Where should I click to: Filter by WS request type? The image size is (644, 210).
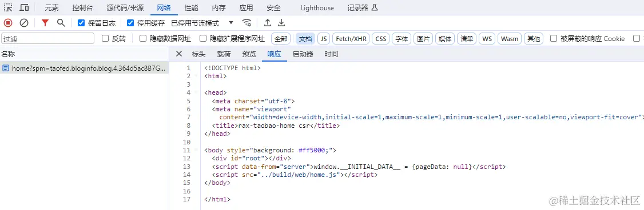point(487,39)
